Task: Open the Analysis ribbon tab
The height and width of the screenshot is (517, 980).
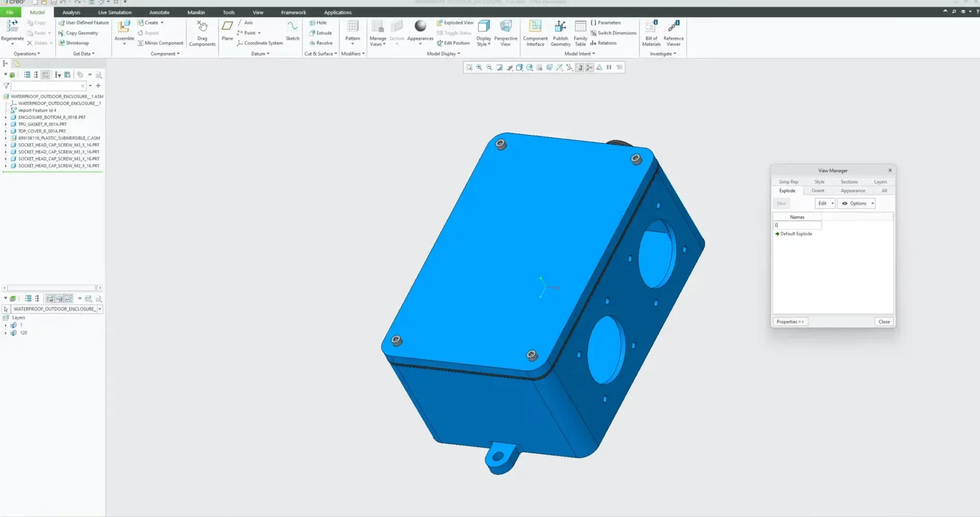Action: 71,13
